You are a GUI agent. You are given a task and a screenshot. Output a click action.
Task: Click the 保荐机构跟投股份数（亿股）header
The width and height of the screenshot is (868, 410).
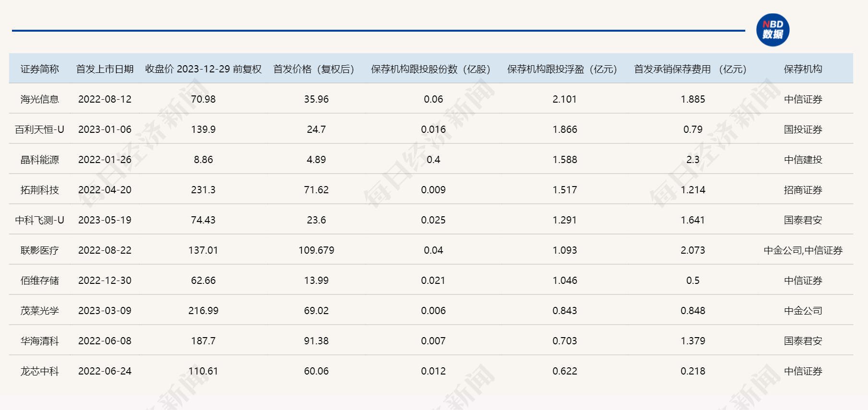coord(433,69)
